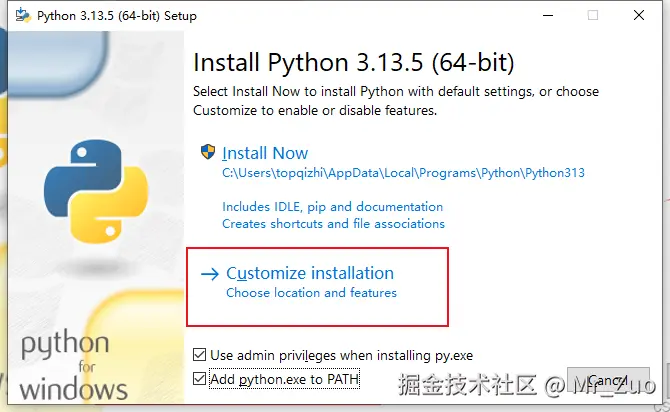Close the setup window with the X
Image resolution: width=670 pixels, height=412 pixels.
pos(640,16)
